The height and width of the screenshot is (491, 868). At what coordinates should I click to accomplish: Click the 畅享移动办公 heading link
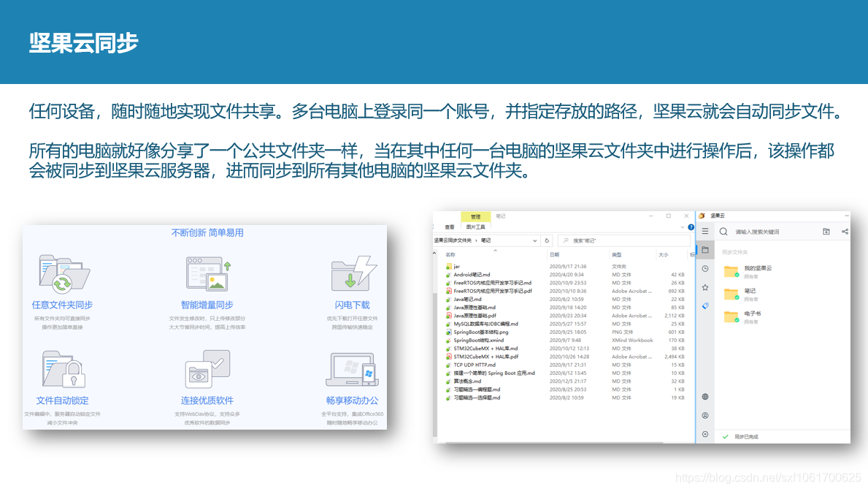click(352, 400)
